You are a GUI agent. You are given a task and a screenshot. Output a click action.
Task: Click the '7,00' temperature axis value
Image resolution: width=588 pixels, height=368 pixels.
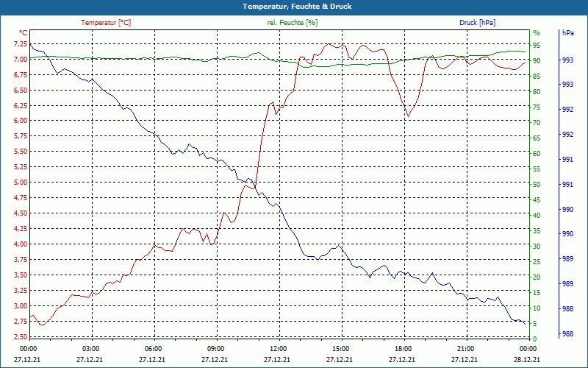[21, 60]
